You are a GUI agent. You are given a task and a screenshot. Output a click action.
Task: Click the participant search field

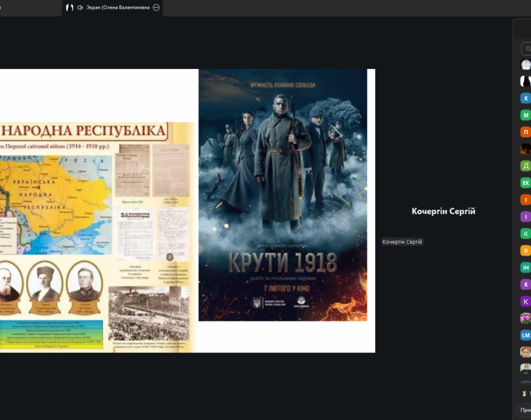tap(526, 49)
